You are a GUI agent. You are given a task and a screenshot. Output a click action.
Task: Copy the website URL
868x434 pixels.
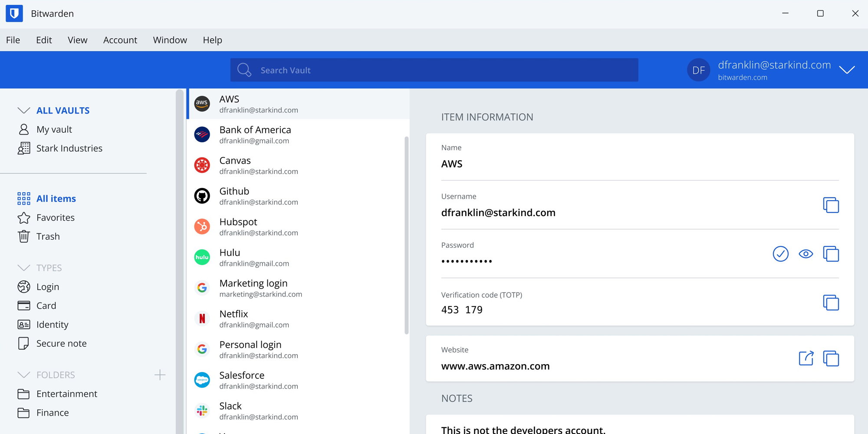[831, 358]
